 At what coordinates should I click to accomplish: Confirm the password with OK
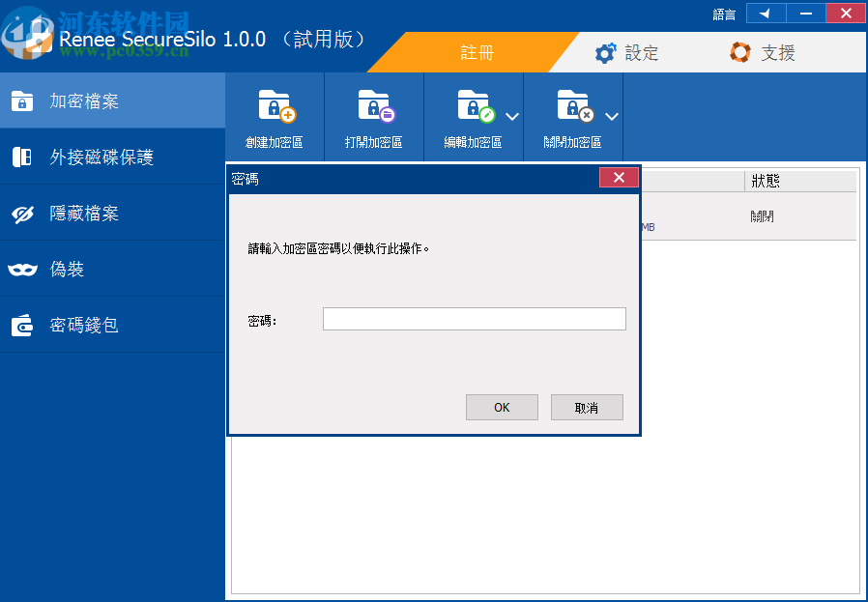tap(502, 407)
